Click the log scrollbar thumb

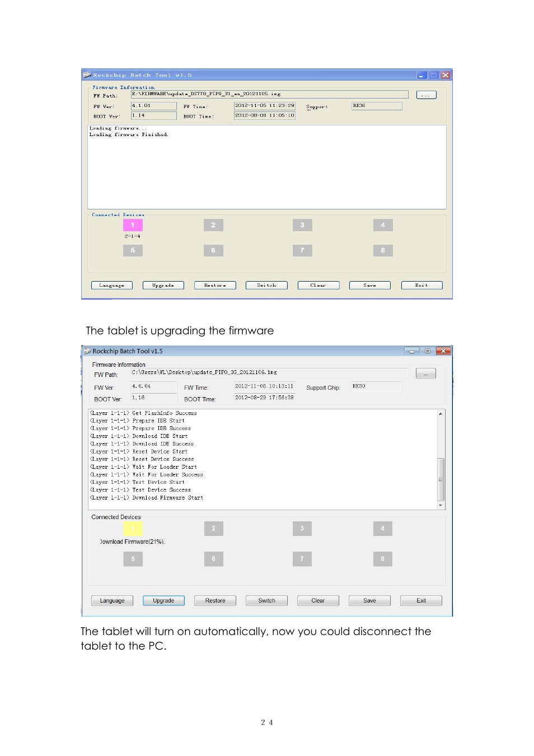pos(441,479)
